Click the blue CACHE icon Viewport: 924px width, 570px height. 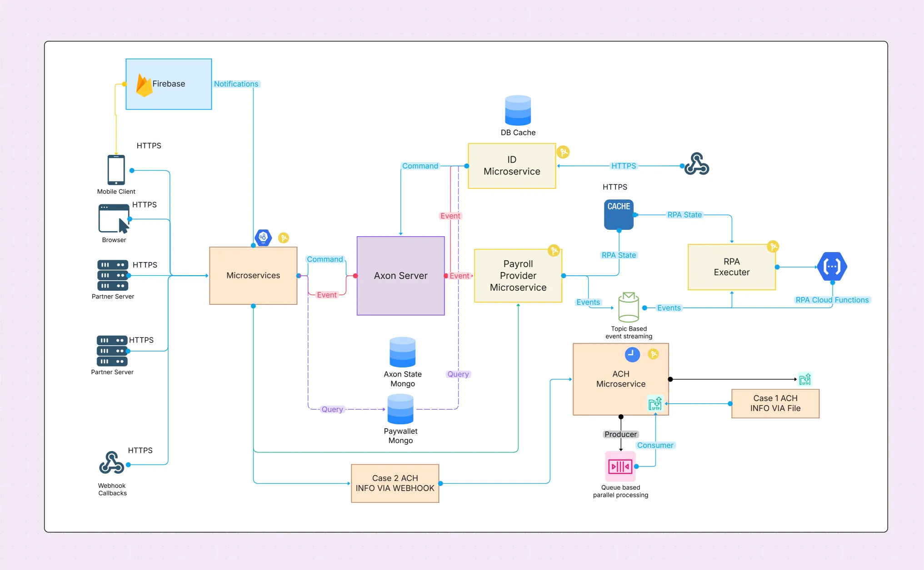click(x=619, y=214)
